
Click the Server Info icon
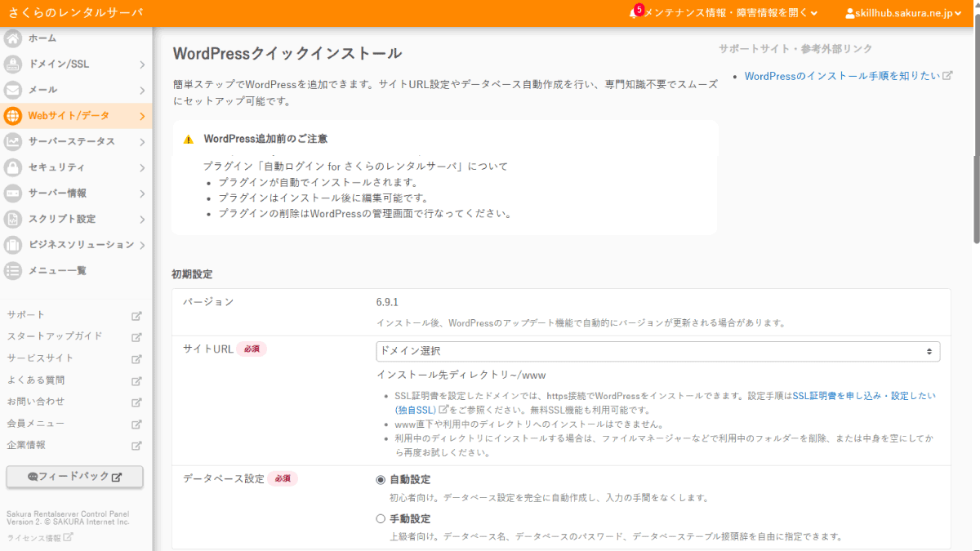[x=13, y=193]
